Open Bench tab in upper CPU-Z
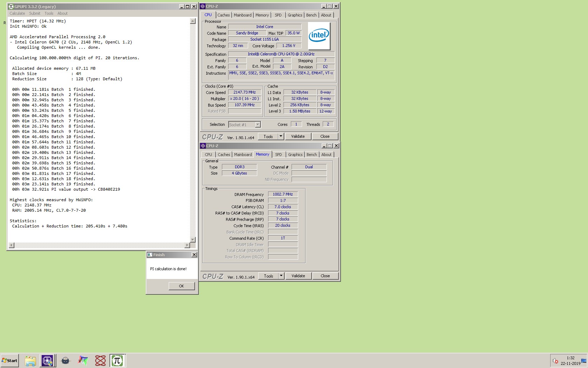Viewport: 588px width, 368px height. pyautogui.click(x=311, y=15)
